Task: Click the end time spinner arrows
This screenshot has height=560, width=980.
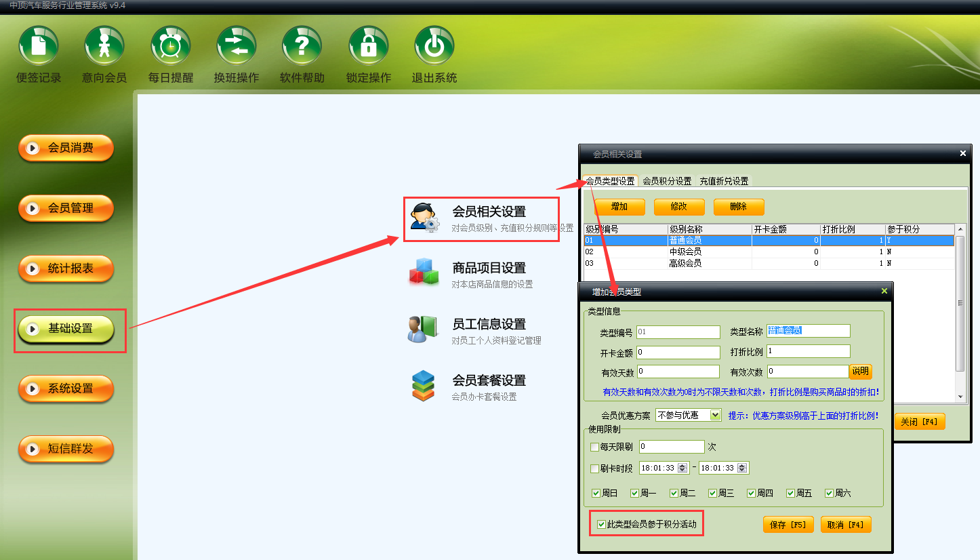Action: pyautogui.click(x=742, y=468)
